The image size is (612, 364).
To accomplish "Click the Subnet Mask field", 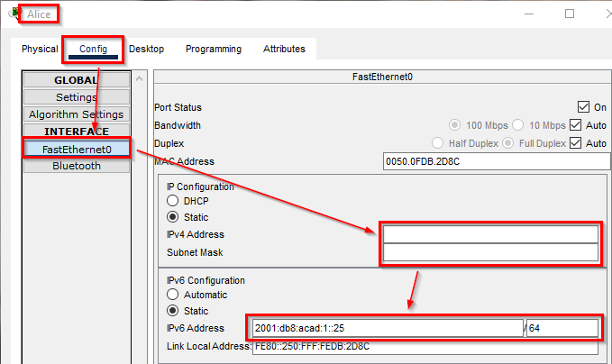I will coord(490,252).
